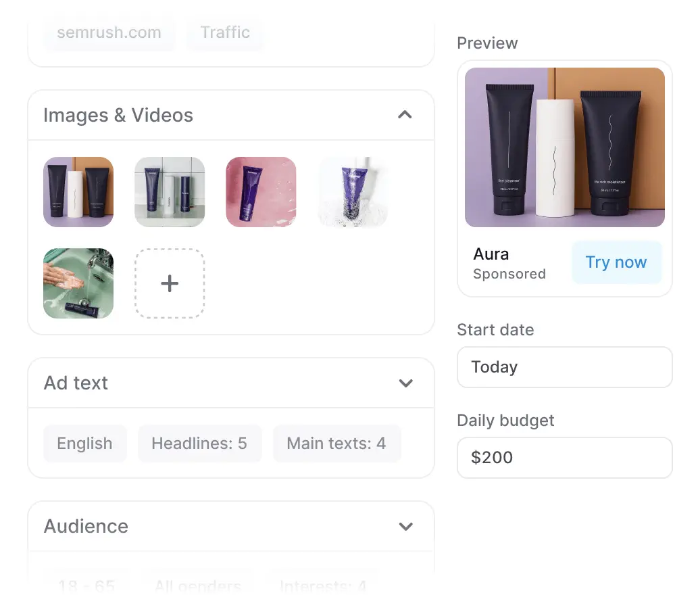700x595 pixels.
Task: Expand the Ad text section
Action: pyautogui.click(x=405, y=383)
